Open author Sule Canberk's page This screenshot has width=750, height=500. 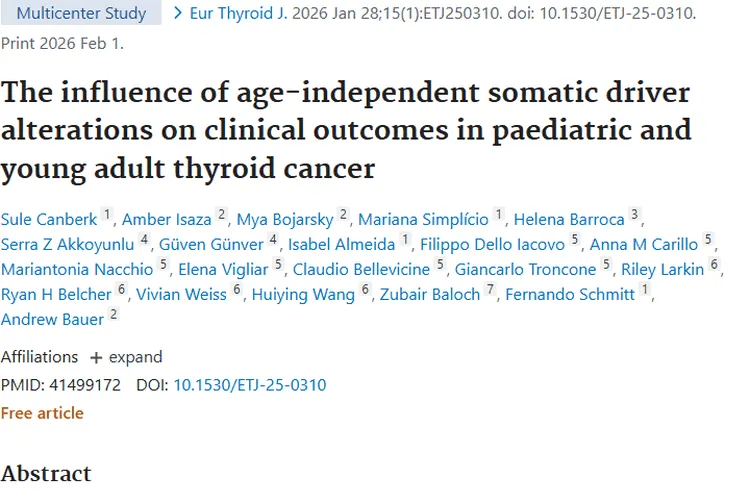pyautogui.click(x=48, y=219)
